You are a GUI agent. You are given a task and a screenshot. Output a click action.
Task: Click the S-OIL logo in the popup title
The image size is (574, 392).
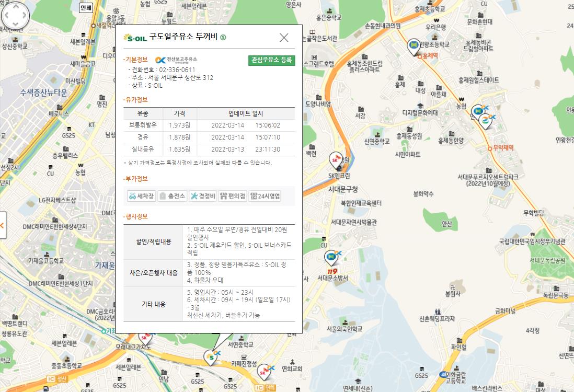tap(135, 37)
